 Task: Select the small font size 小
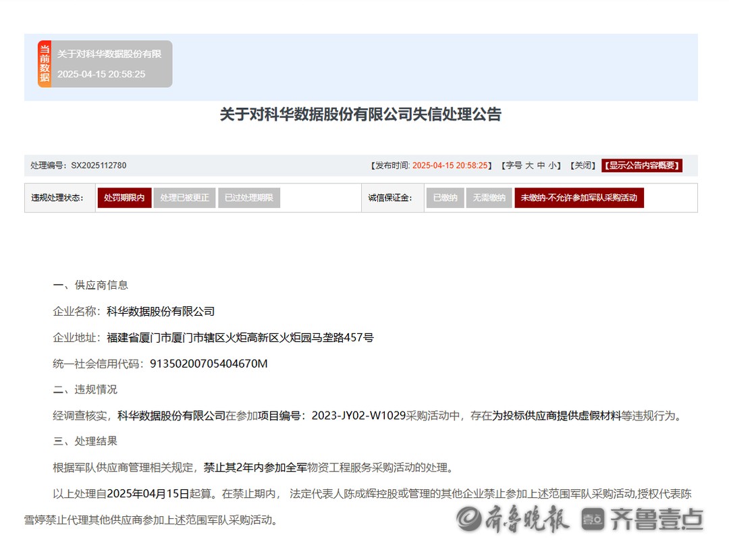(x=552, y=165)
